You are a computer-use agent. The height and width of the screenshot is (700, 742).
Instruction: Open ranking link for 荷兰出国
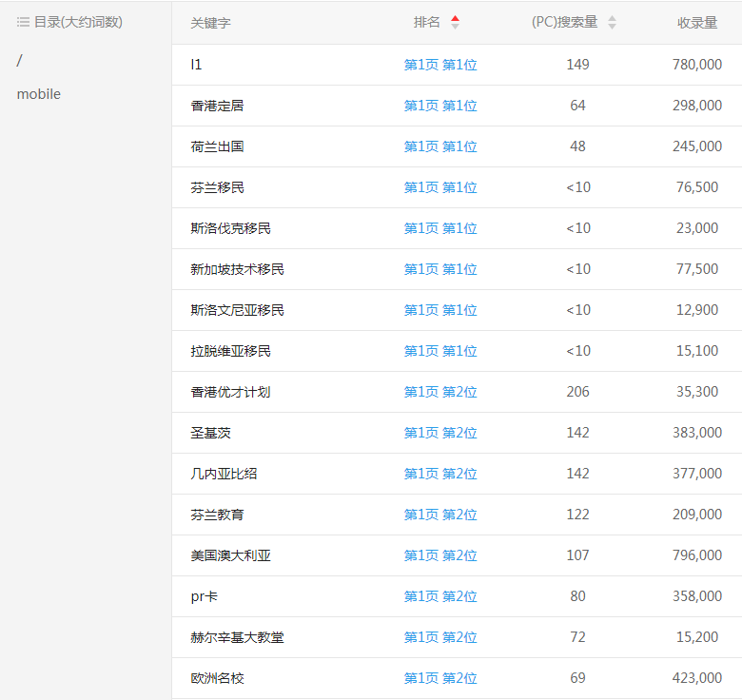pos(440,146)
